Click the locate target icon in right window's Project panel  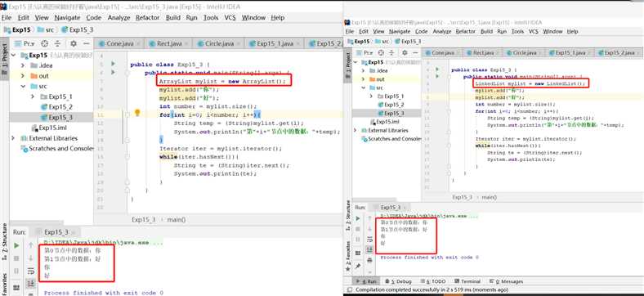pyautogui.click(x=381, y=52)
